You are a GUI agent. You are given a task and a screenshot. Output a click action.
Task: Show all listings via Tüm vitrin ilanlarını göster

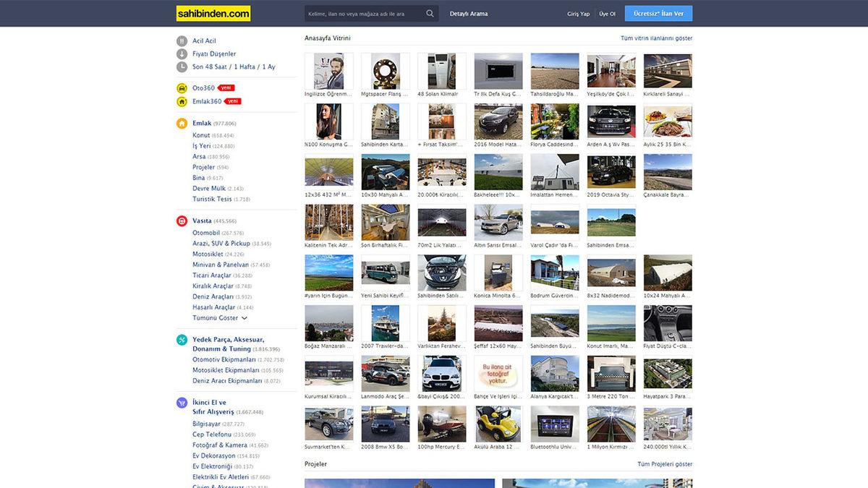click(x=656, y=38)
